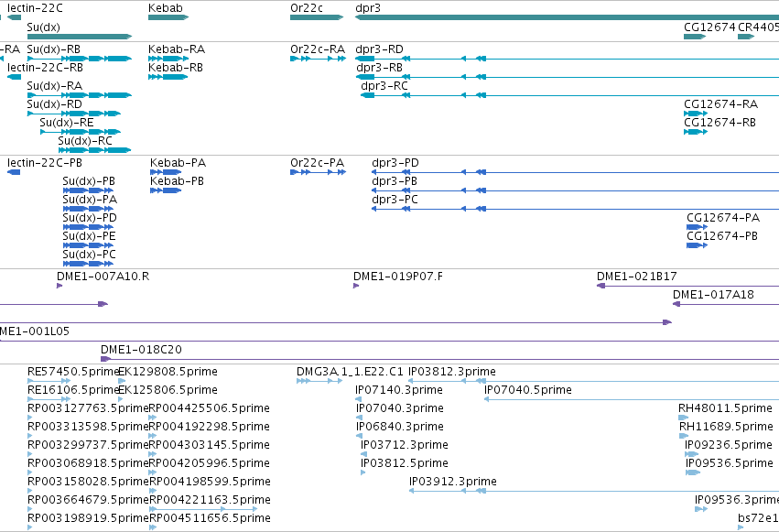Select the lectin-22C-PB protein label
The width and height of the screenshot is (779, 532).
click(x=45, y=163)
